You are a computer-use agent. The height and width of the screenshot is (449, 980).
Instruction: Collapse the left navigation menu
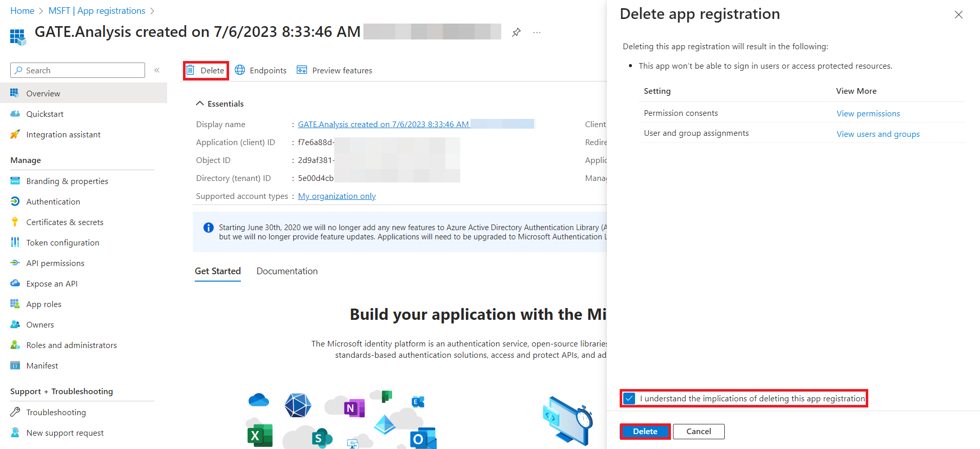[x=157, y=70]
